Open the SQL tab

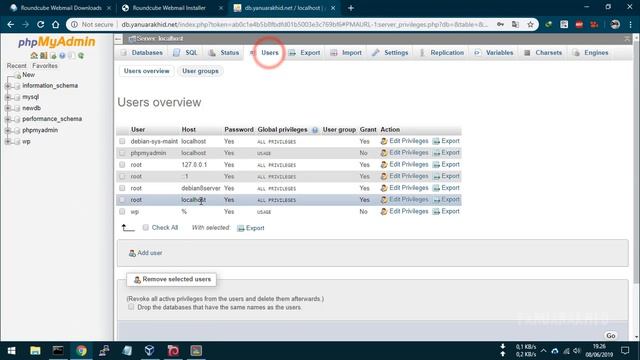(x=186, y=53)
